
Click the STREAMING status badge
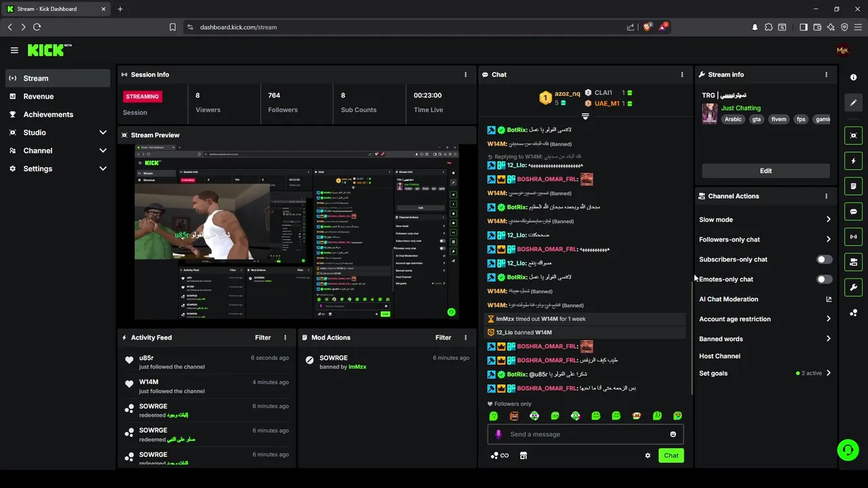(x=142, y=96)
